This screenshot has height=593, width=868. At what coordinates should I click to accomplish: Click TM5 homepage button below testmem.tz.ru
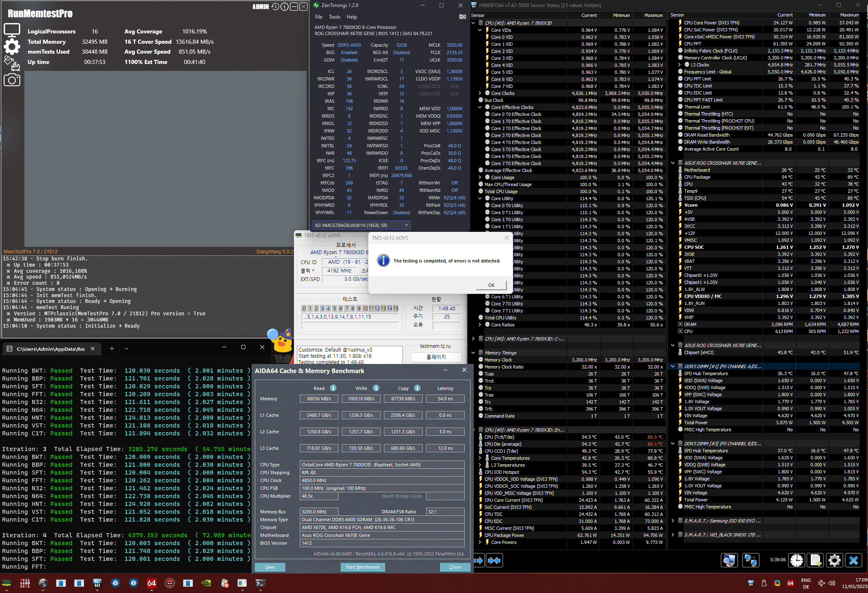(436, 357)
